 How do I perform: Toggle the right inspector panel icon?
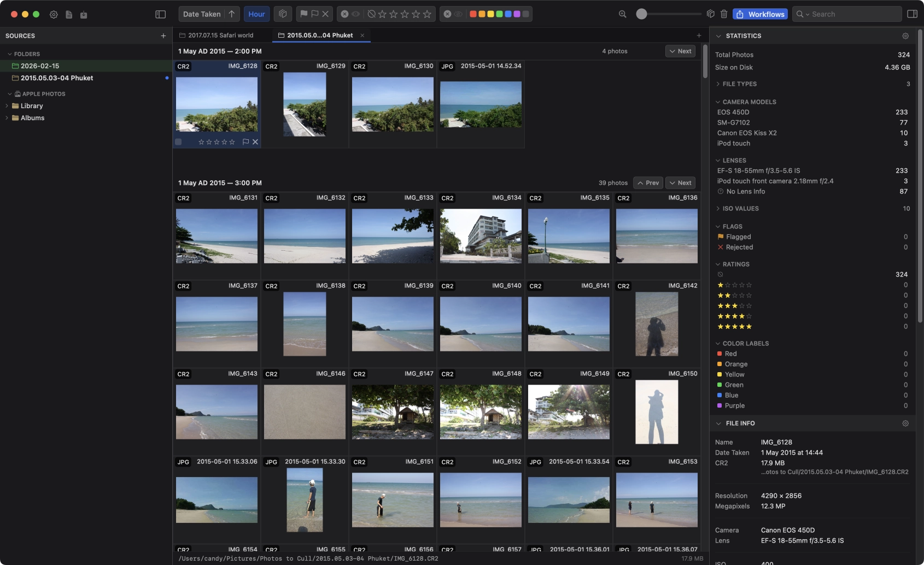tap(912, 14)
